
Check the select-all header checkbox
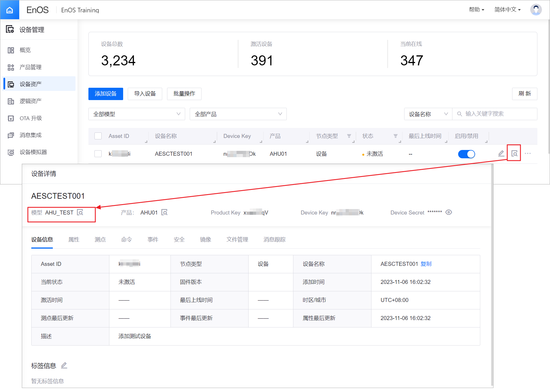coord(98,136)
